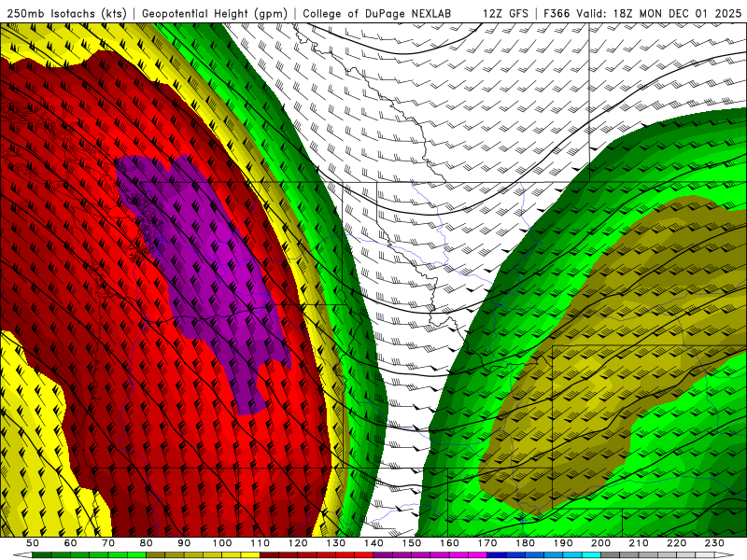Click the '120' label on the color scale

[298, 543]
